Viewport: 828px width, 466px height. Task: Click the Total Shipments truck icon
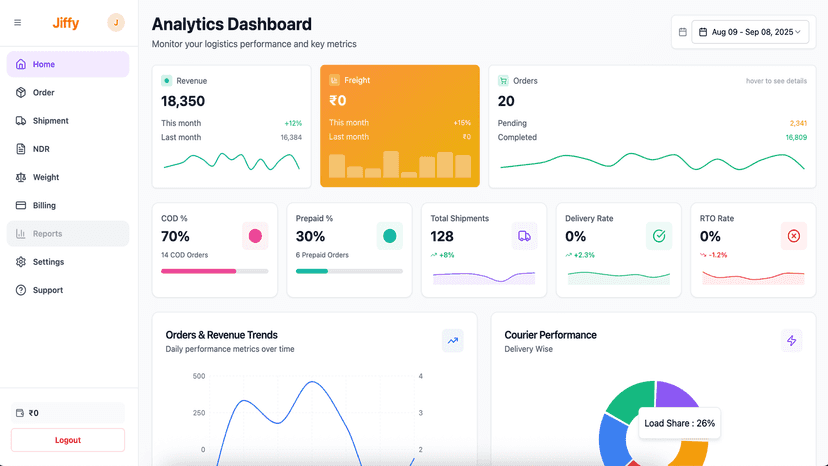pyautogui.click(x=524, y=236)
